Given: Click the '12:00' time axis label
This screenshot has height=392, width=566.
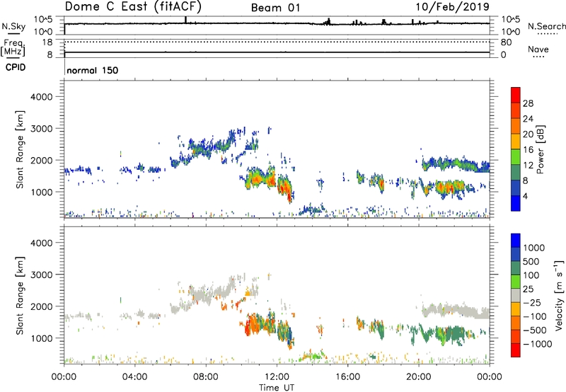Looking at the screenshot, I should coord(277,377).
